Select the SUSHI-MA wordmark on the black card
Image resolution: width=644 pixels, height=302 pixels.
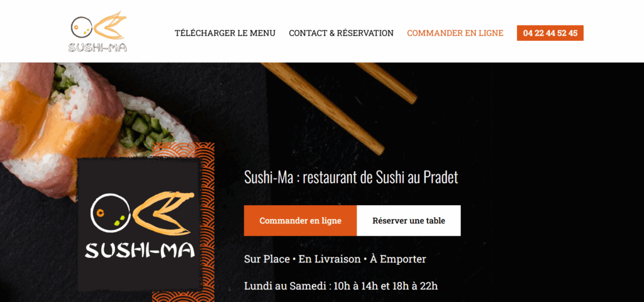coord(140,250)
